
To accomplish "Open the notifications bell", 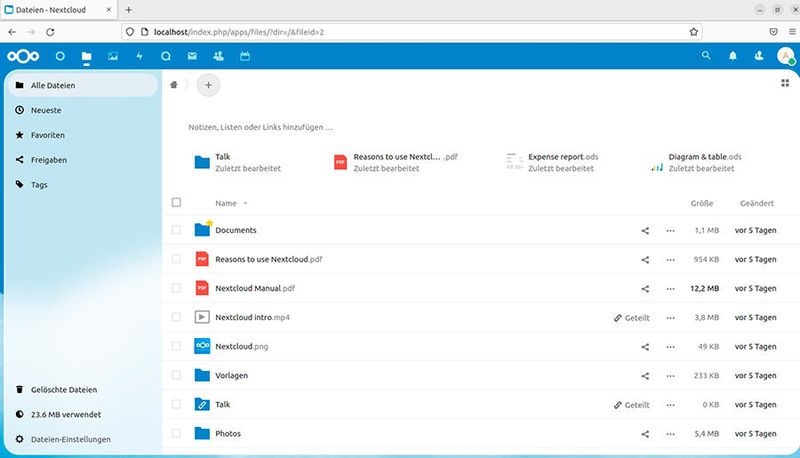I will 733,56.
